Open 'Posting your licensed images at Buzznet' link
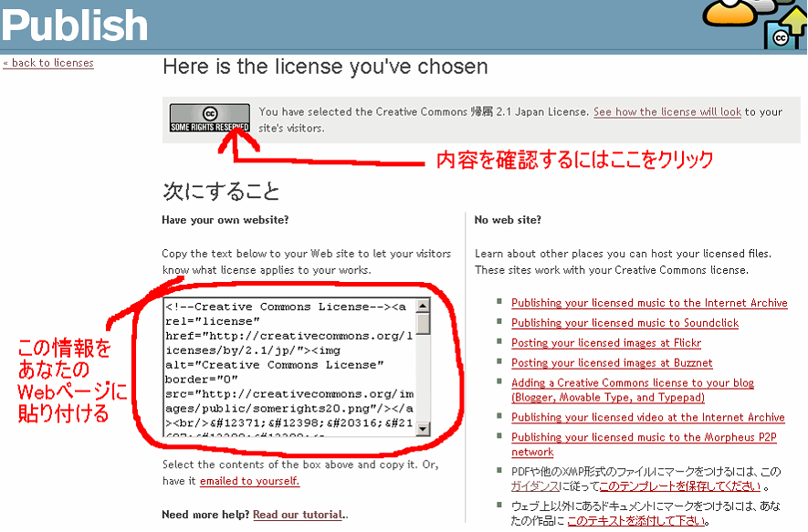The image size is (808, 532). [x=612, y=363]
